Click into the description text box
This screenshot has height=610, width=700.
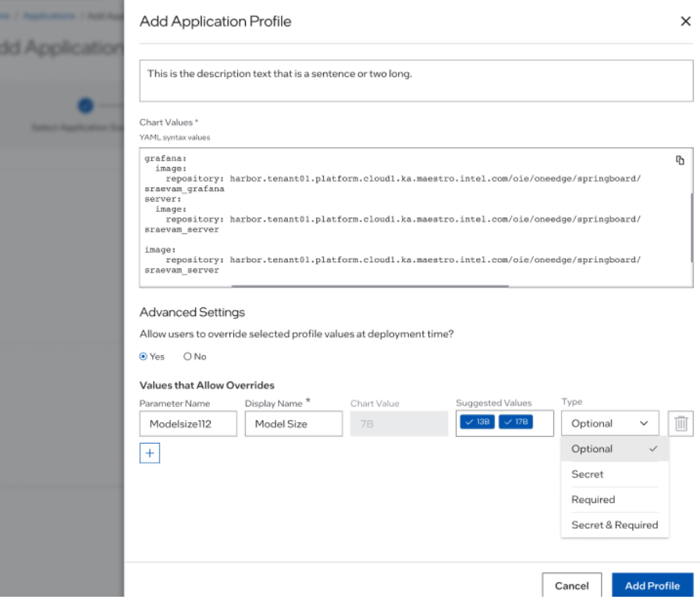pos(416,81)
